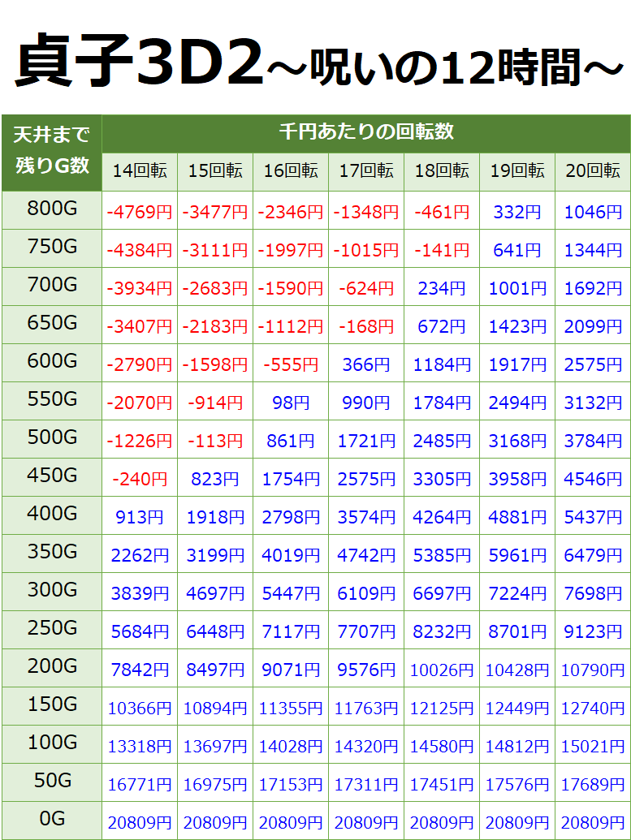
Task: Click the -113円 cell
Action: click(215, 441)
